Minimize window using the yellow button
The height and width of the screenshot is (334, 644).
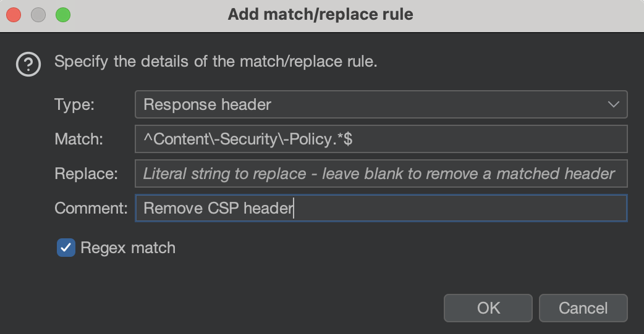point(38,14)
